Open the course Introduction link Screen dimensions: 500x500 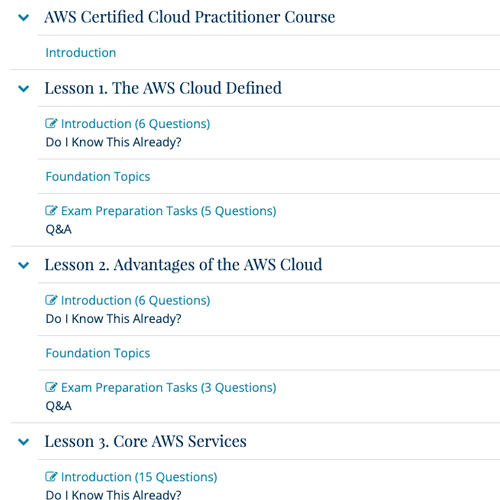click(81, 53)
